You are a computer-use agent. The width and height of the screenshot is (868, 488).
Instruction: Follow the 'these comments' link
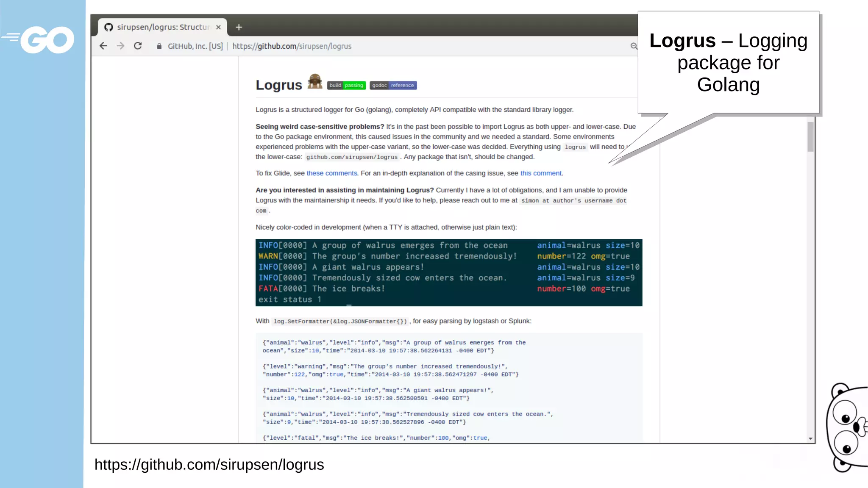coord(331,173)
